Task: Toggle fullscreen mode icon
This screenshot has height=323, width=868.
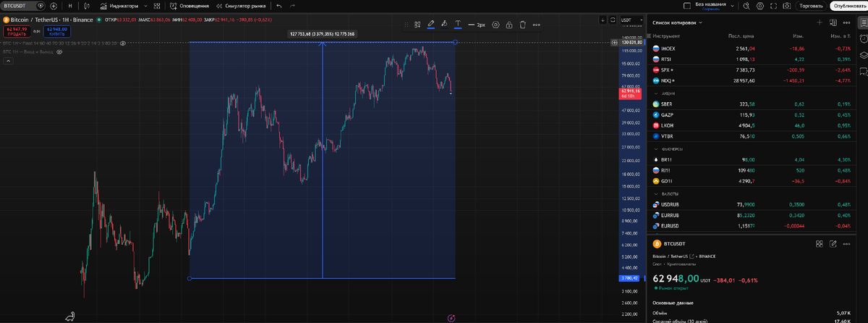Action: click(x=773, y=6)
